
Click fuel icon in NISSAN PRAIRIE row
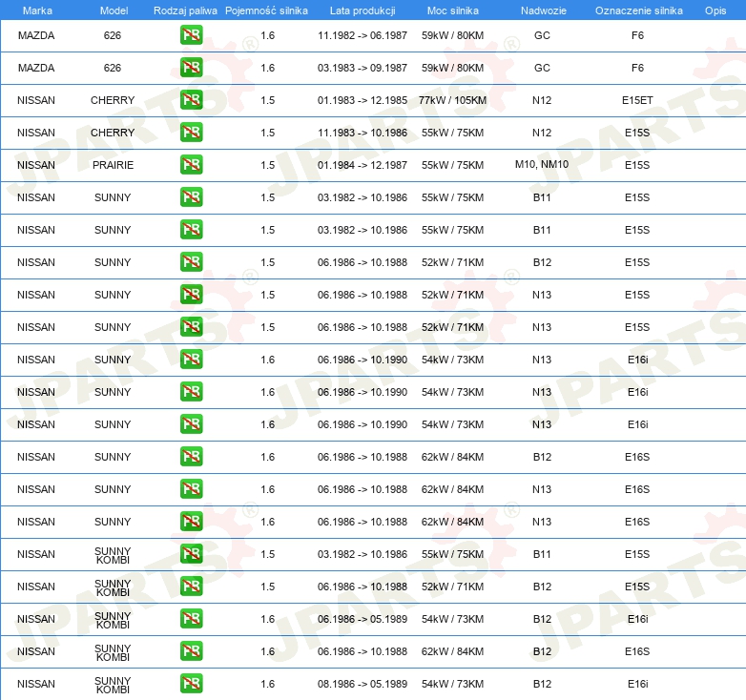(191, 165)
